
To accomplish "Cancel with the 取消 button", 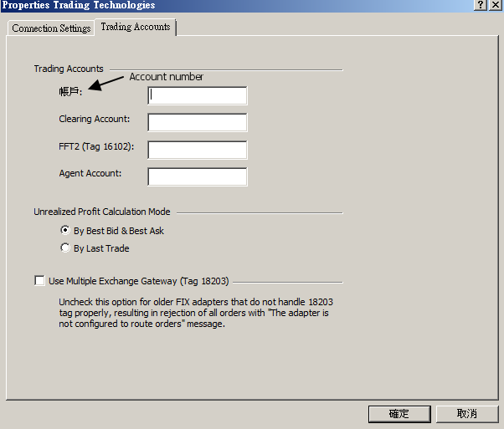I will tap(467, 414).
